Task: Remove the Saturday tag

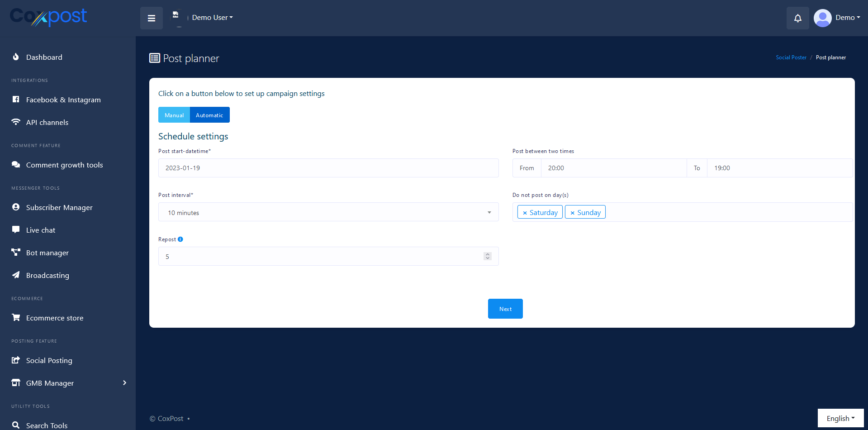Action: [x=525, y=213]
